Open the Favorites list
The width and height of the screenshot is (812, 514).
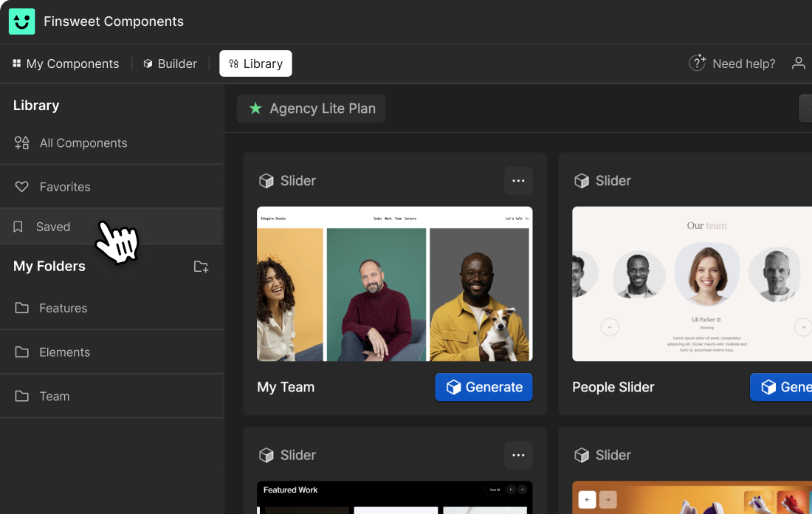point(111,187)
